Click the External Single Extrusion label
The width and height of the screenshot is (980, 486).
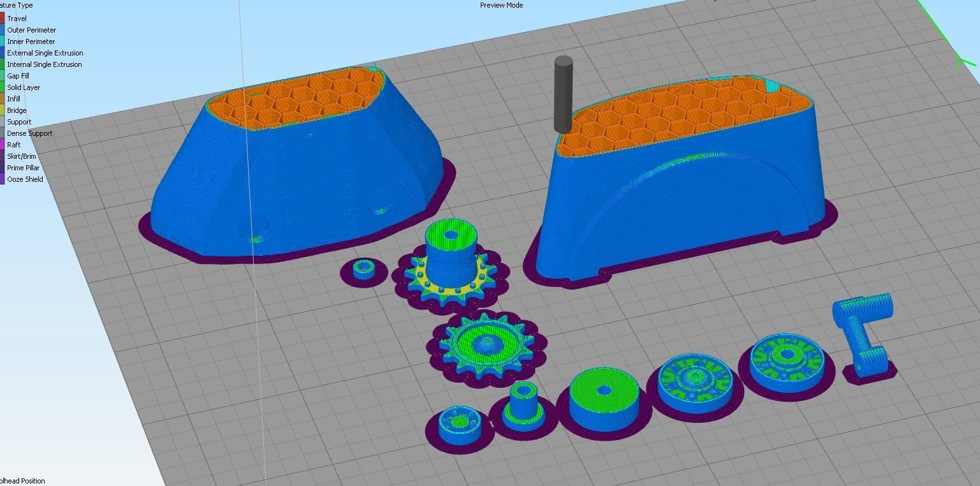pyautogui.click(x=45, y=53)
